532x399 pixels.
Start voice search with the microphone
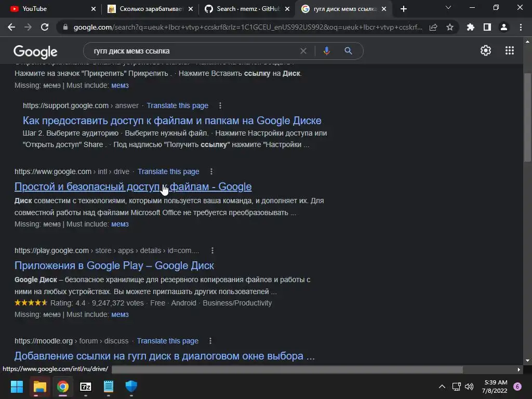pyautogui.click(x=326, y=51)
